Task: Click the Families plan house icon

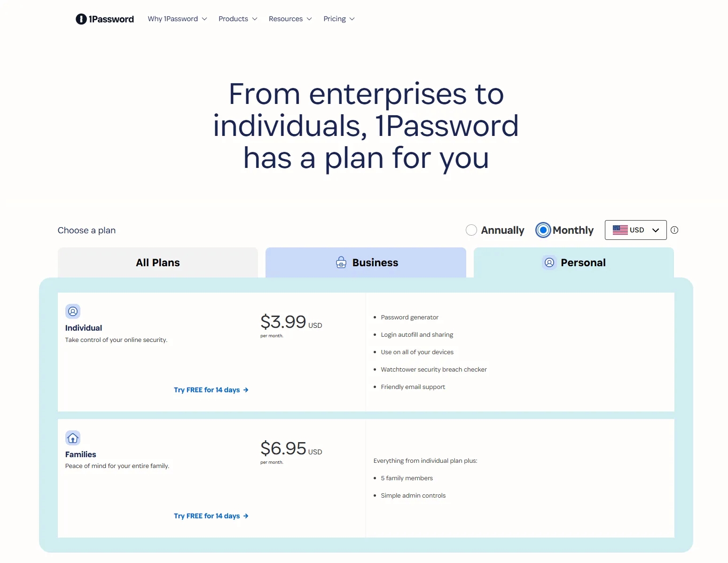Action: [73, 438]
